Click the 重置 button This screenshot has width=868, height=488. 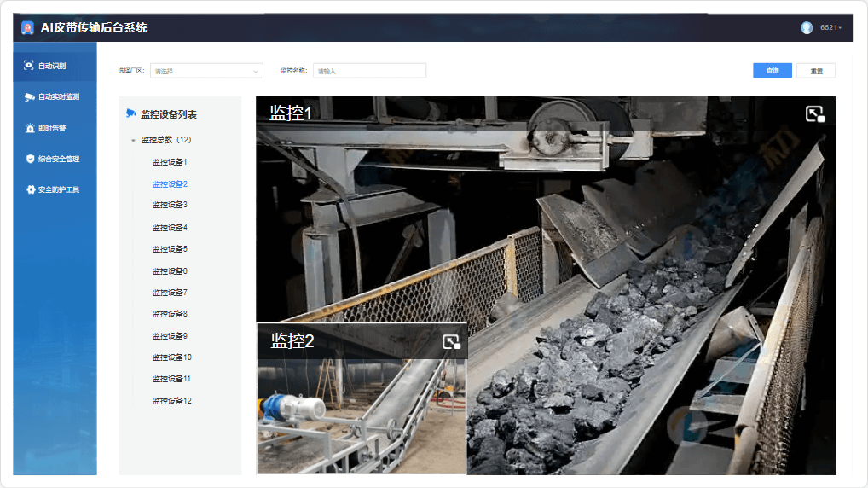pyautogui.click(x=816, y=71)
